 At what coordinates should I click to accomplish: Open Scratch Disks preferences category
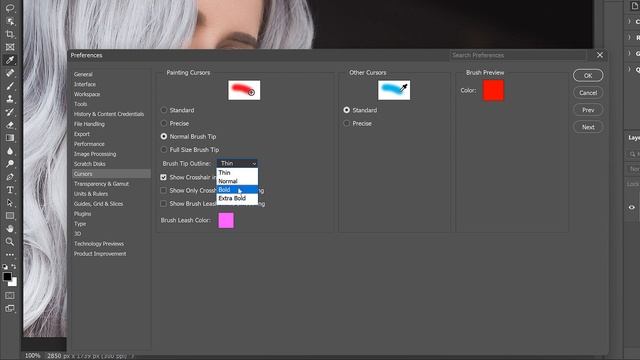(90, 164)
